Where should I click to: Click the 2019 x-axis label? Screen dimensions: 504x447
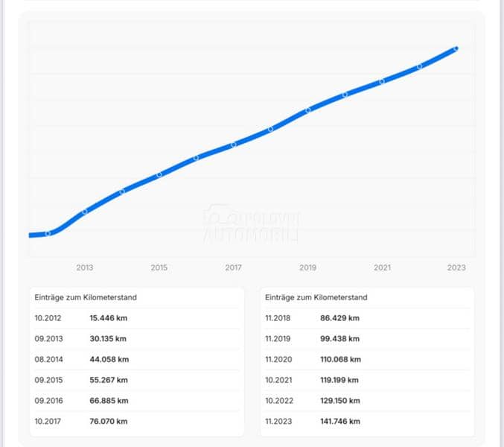pos(307,267)
